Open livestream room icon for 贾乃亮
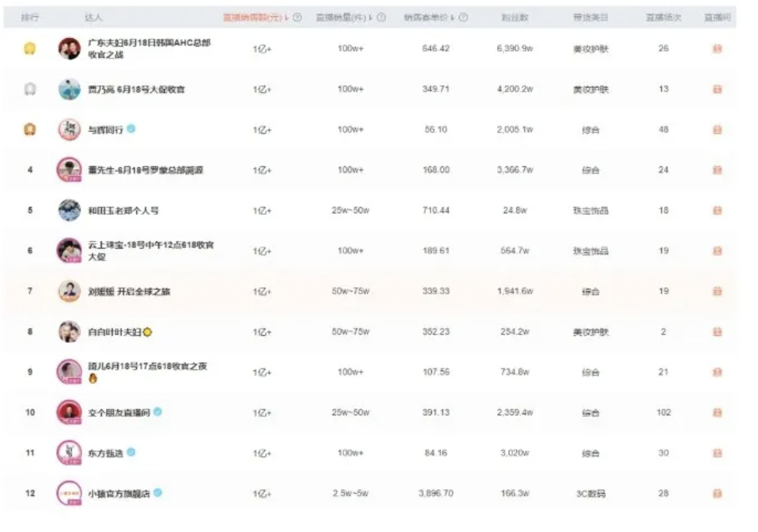The height and width of the screenshot is (532, 758). coord(717,89)
